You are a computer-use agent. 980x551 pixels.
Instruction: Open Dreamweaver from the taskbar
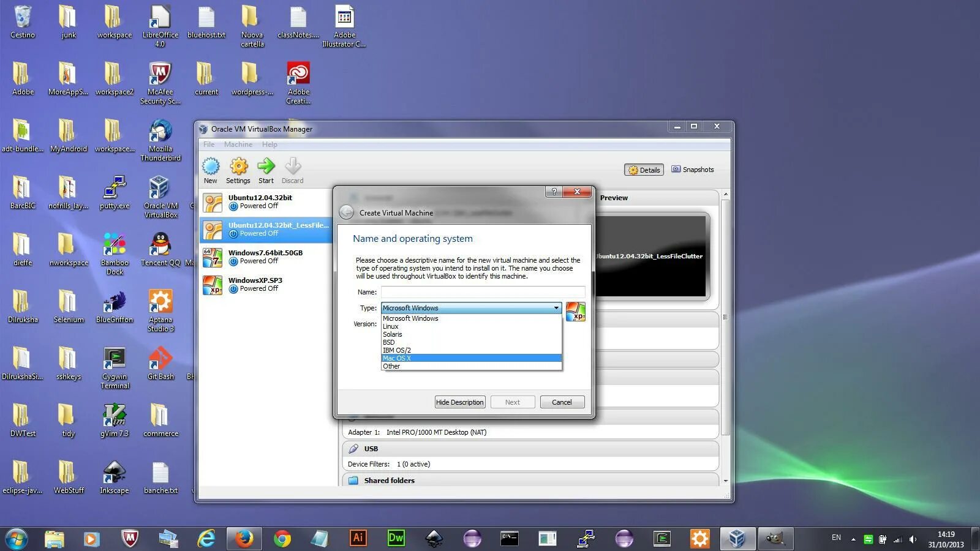[x=396, y=539]
